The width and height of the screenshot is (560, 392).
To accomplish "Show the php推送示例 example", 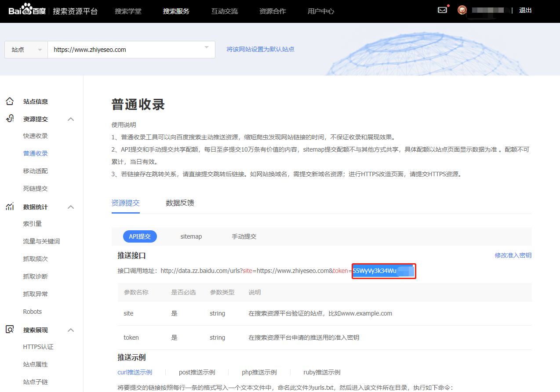I will (x=259, y=372).
